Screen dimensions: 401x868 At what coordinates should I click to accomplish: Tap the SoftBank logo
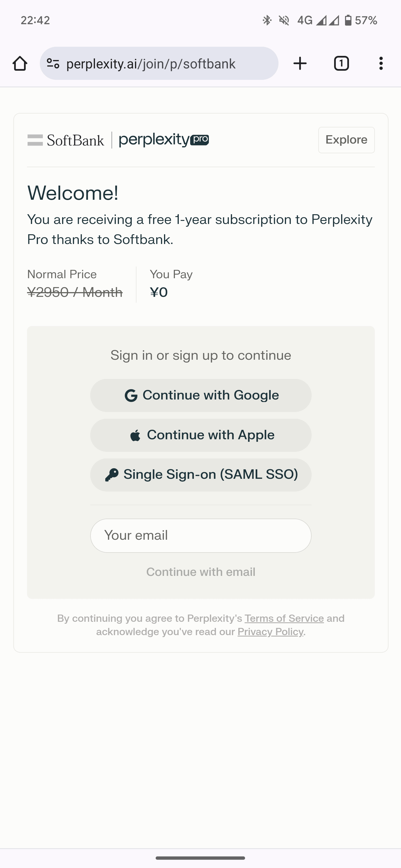pos(66,140)
